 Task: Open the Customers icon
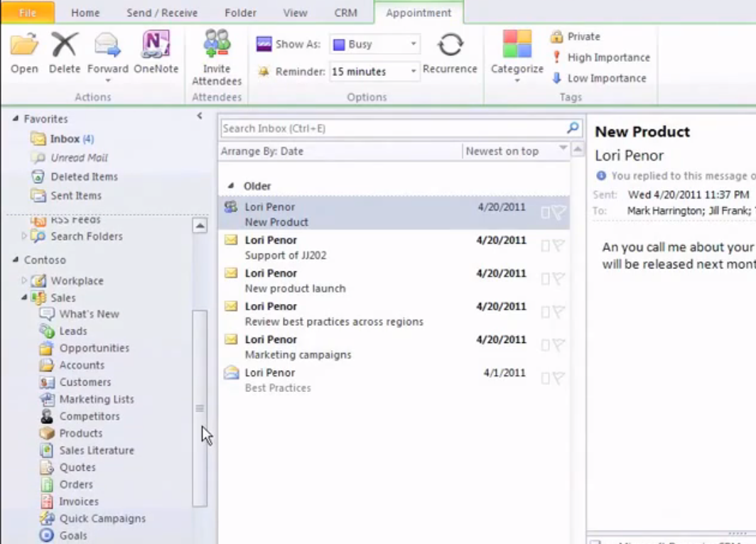[47, 382]
